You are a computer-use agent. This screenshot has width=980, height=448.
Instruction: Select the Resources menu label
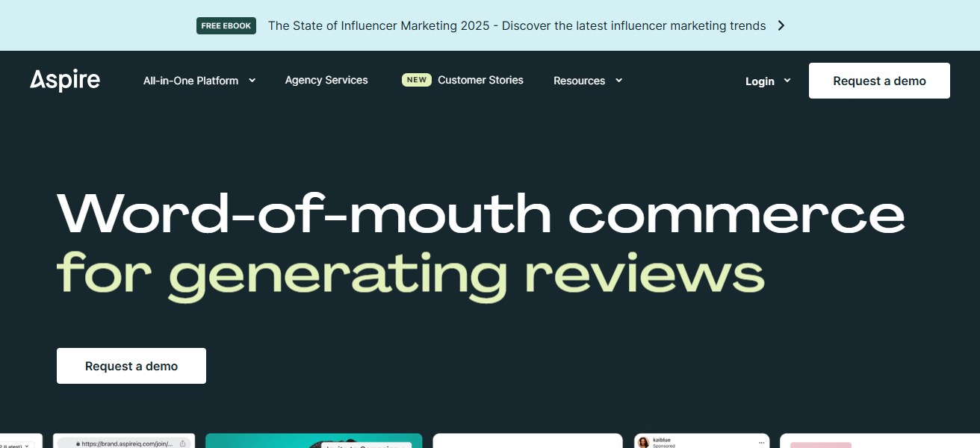579,81
